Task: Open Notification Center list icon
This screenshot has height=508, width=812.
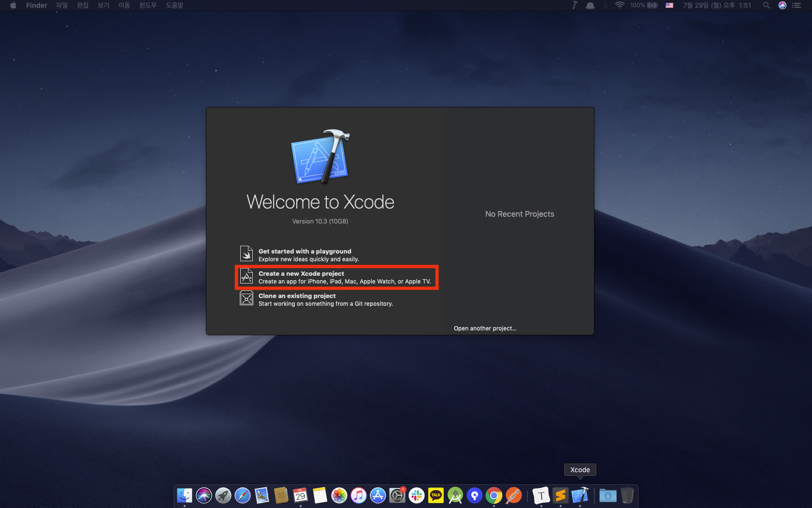Action: coord(797,5)
